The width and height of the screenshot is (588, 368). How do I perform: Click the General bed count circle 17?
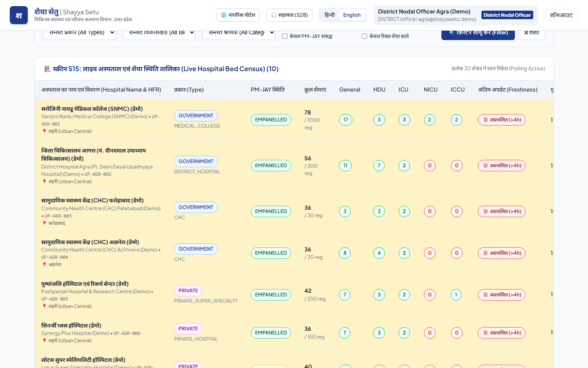[x=345, y=120]
